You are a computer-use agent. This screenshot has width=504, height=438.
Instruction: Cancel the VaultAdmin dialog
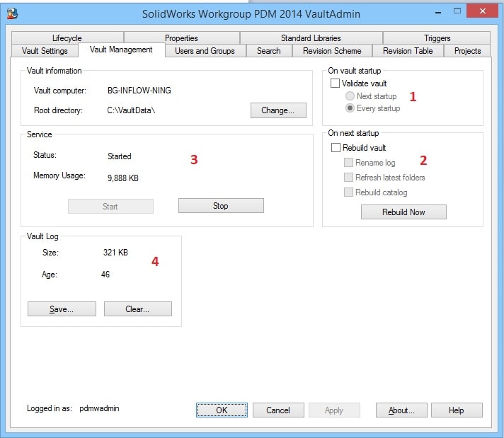(278, 410)
